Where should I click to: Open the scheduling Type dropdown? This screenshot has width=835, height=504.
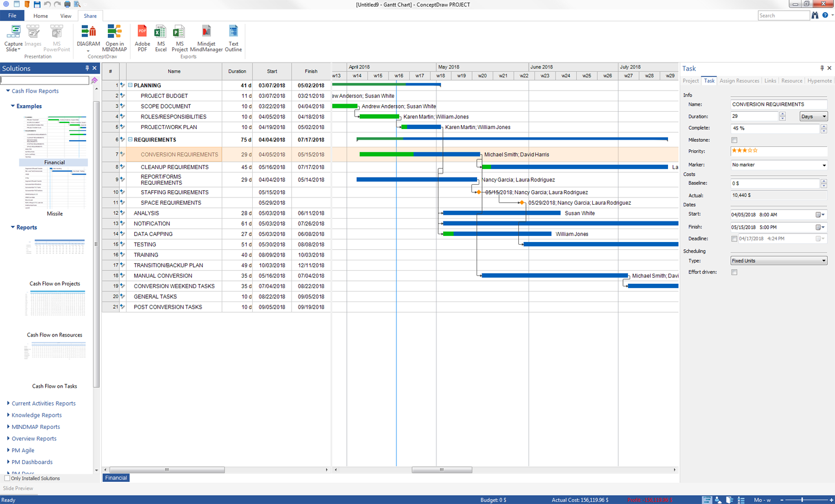point(778,261)
